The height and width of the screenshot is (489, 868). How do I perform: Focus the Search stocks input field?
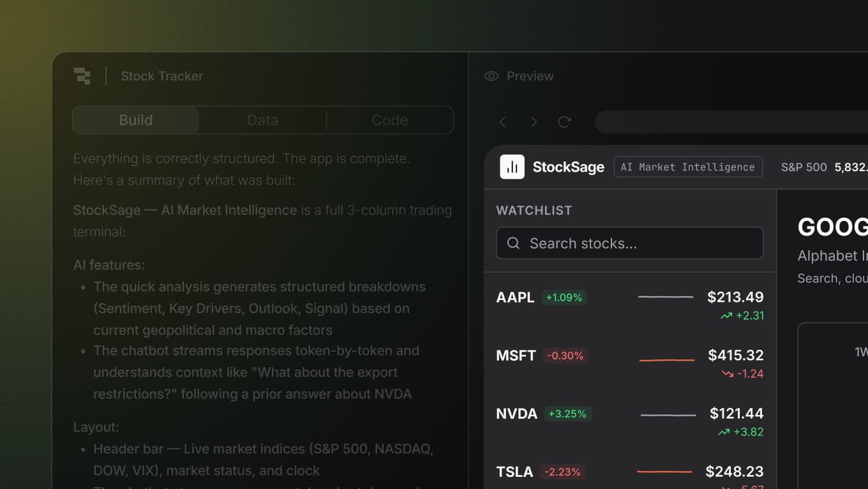pyautogui.click(x=630, y=243)
